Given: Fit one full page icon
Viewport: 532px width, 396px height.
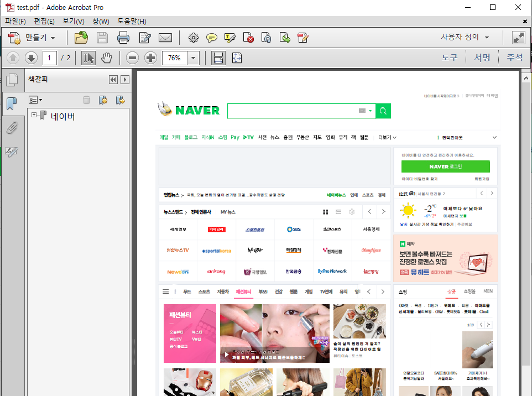Looking at the screenshot, I should coord(237,58).
